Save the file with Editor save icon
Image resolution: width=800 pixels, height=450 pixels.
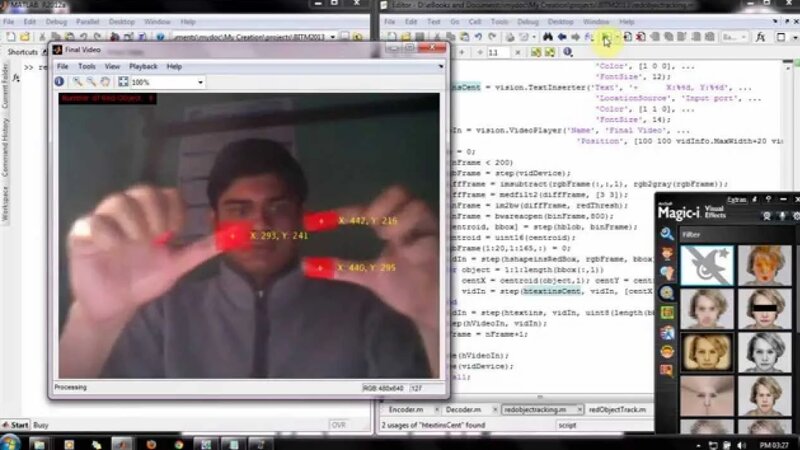pyautogui.click(x=419, y=37)
